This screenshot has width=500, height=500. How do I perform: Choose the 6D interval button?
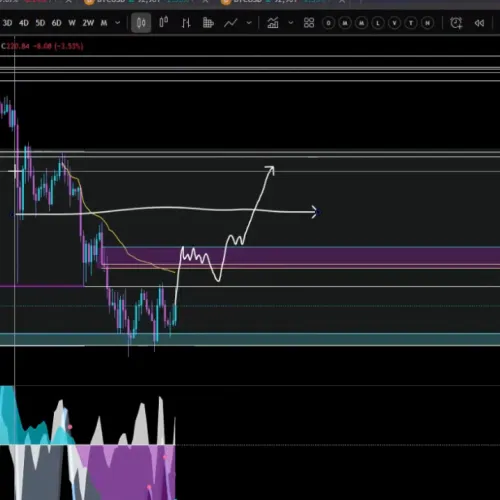tap(57, 23)
